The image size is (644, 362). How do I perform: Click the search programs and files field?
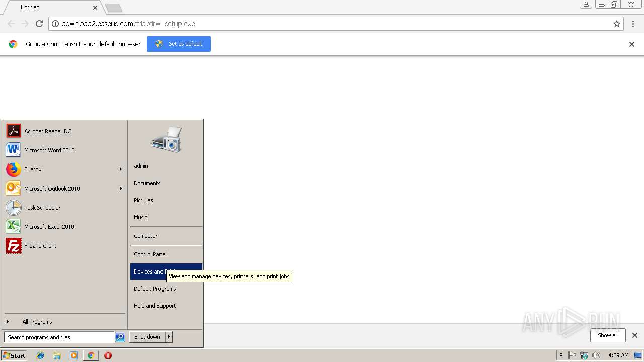59,337
